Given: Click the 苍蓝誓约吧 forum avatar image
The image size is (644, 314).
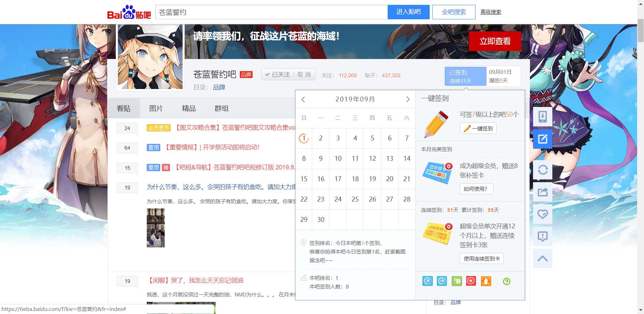Looking at the screenshot, I should pos(150,57).
